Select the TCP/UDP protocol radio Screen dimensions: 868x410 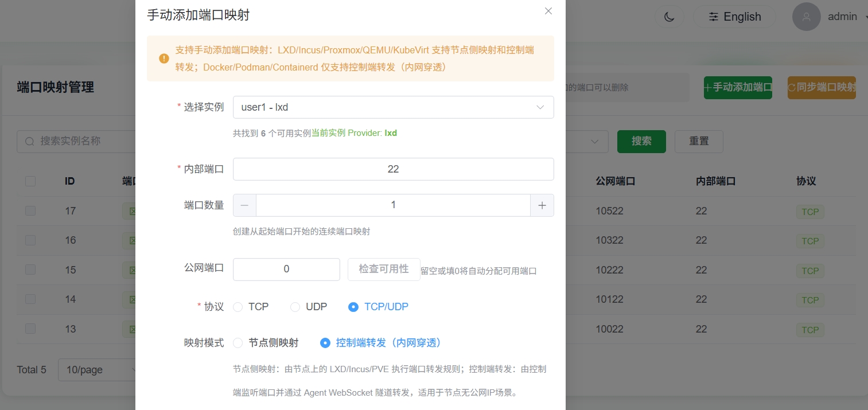coord(379,307)
